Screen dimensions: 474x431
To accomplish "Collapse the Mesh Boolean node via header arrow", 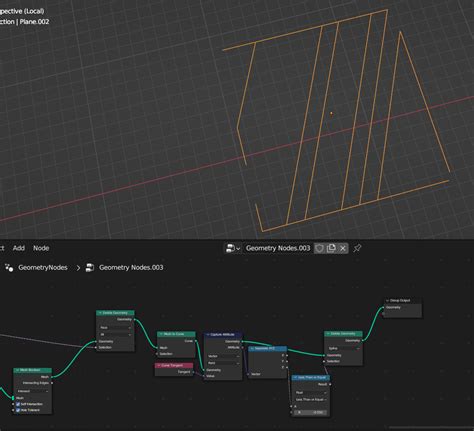I will tap(17, 370).
